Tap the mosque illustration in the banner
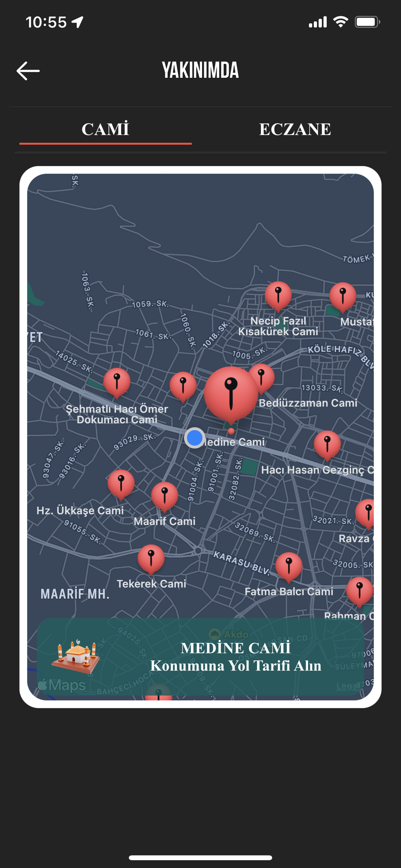This screenshot has width=401, height=868. pos(76,657)
